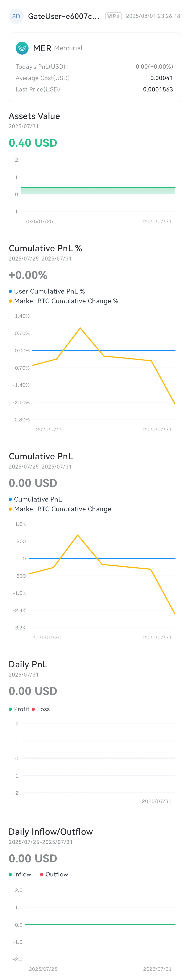Click the GateUser-e6007c username
This screenshot has height=980, width=189.
pos(64,16)
